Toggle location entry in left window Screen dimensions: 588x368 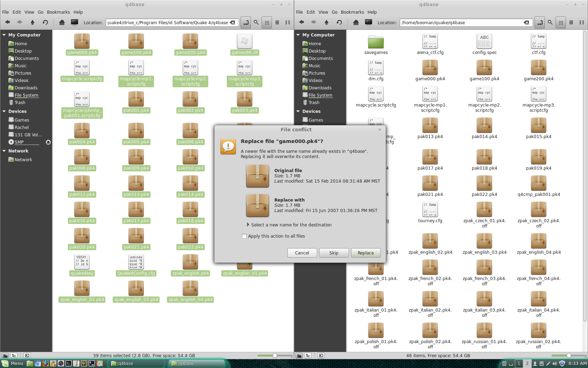[x=246, y=22]
